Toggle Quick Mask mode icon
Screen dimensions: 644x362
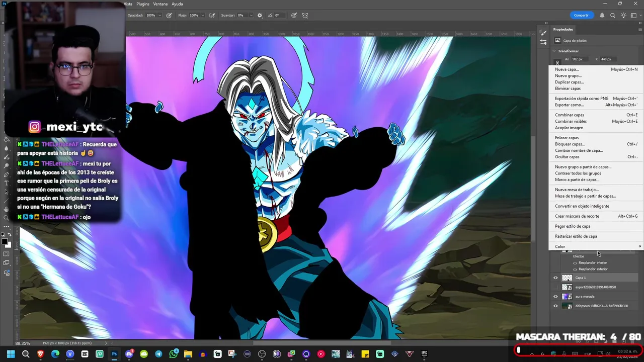(6, 254)
